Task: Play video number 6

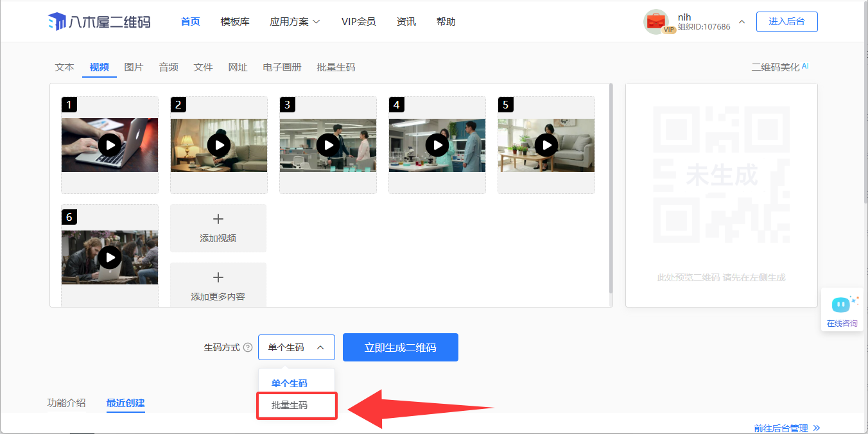Action: (x=110, y=257)
